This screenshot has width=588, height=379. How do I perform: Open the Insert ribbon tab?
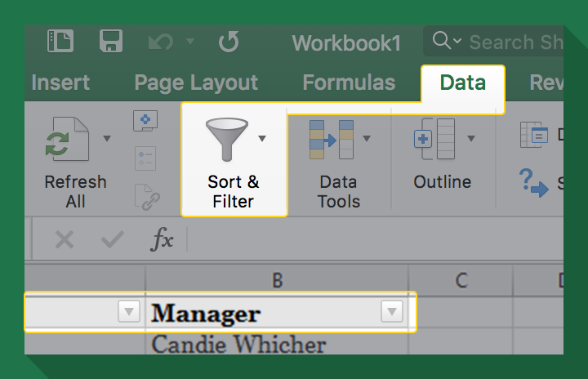tap(60, 82)
